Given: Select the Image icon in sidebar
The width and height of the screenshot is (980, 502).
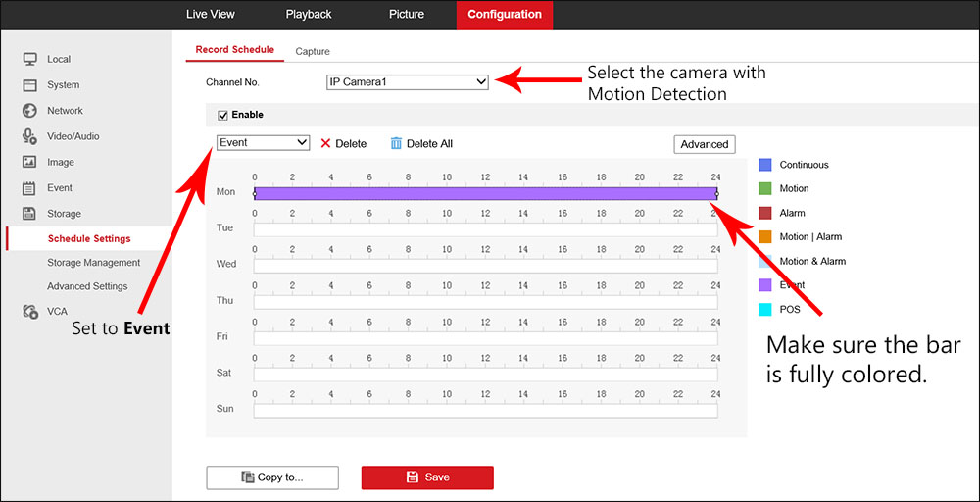Looking at the screenshot, I should [29, 162].
